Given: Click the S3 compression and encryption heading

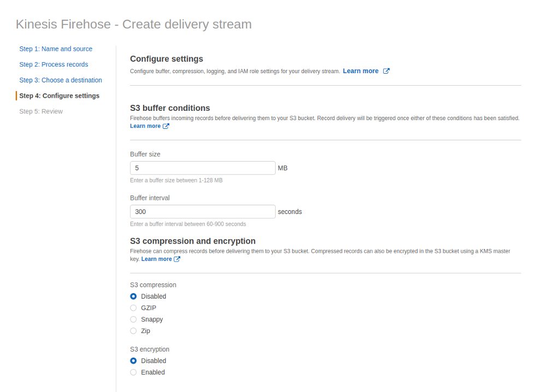Looking at the screenshot, I should (193, 241).
